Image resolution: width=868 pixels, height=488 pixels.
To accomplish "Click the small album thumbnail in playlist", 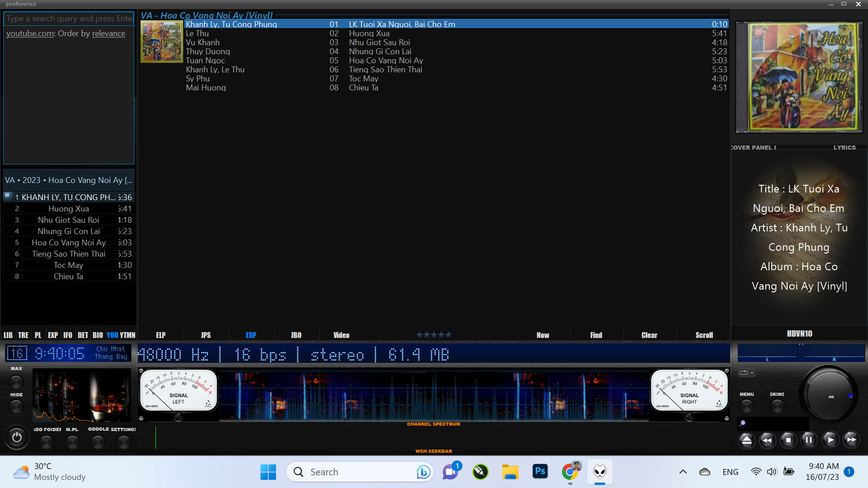I will click(x=162, y=42).
